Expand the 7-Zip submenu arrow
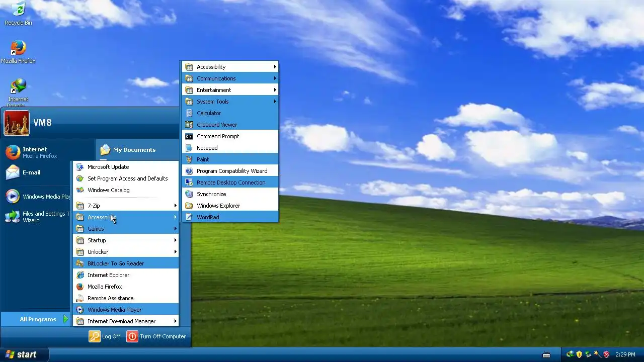Viewport: 644px width, 362px height. 176,206
